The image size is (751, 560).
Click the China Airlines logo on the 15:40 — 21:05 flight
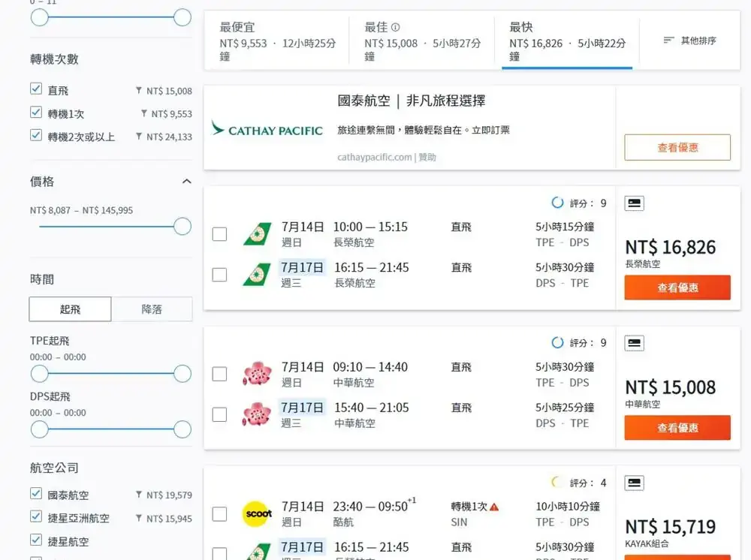(257, 414)
